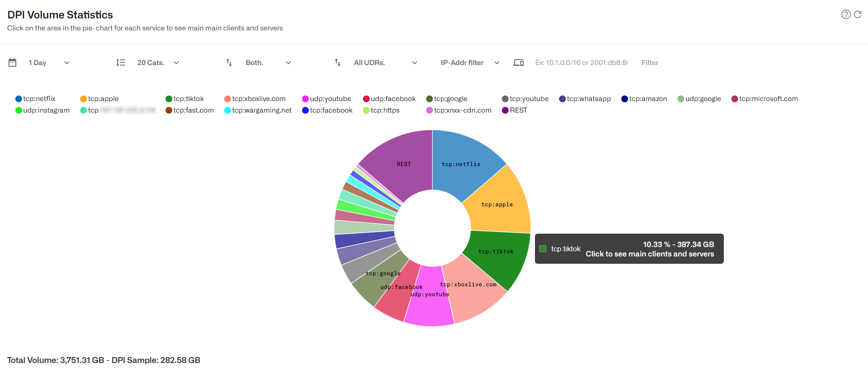Open the 1 Day period dropdown
The height and width of the screenshot is (372, 868).
click(48, 62)
